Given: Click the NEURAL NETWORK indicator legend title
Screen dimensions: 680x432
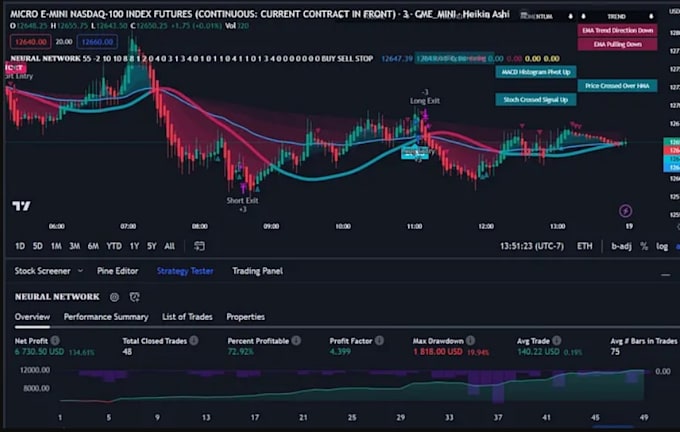Looking at the screenshot, I should (46, 58).
